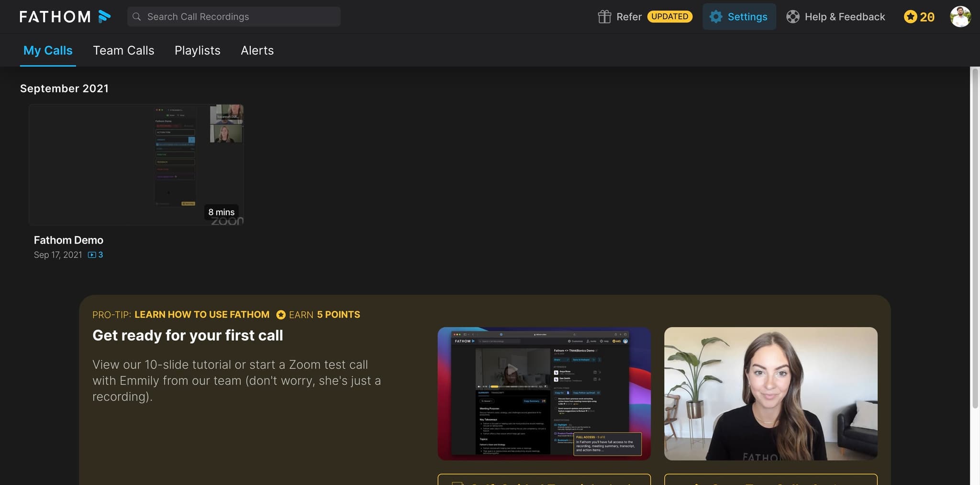The image size is (980, 485).
Task: Open the Fathom Demo video thumbnail
Action: 136,165
